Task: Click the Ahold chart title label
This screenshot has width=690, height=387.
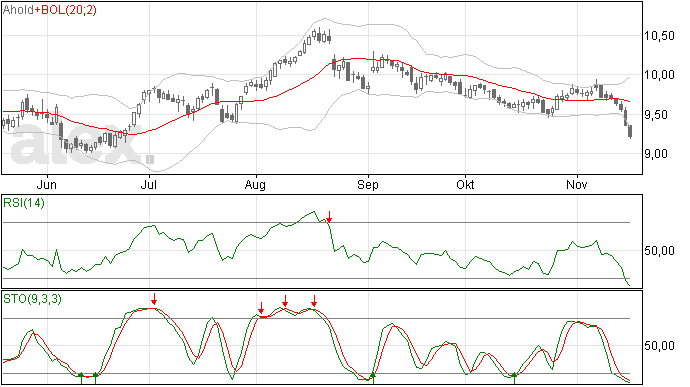Action: pyautogui.click(x=18, y=9)
